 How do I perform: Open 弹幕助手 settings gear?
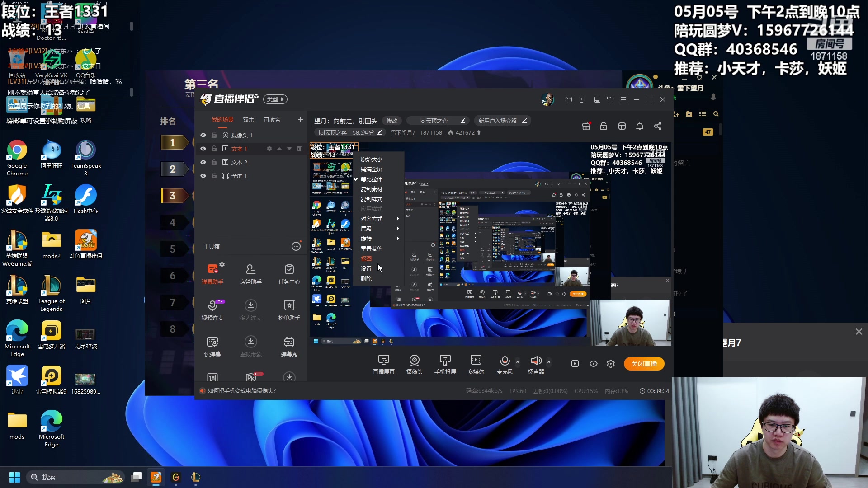[x=222, y=264]
